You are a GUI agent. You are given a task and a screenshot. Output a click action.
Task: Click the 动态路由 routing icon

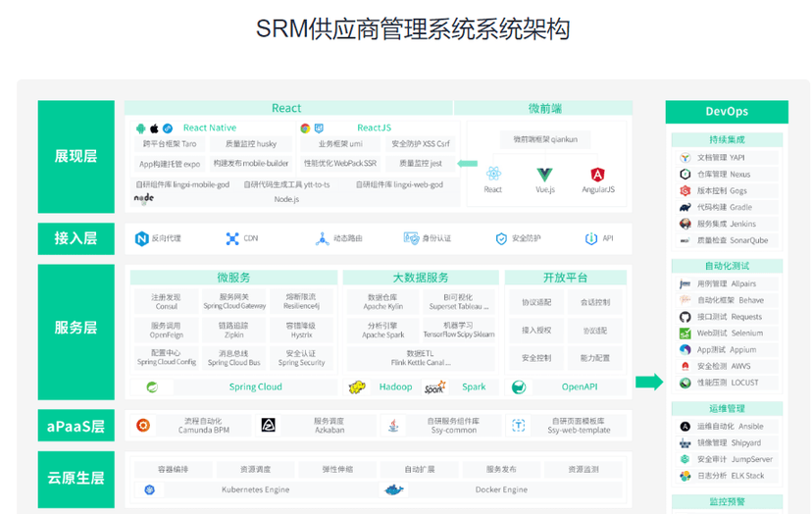click(x=322, y=238)
